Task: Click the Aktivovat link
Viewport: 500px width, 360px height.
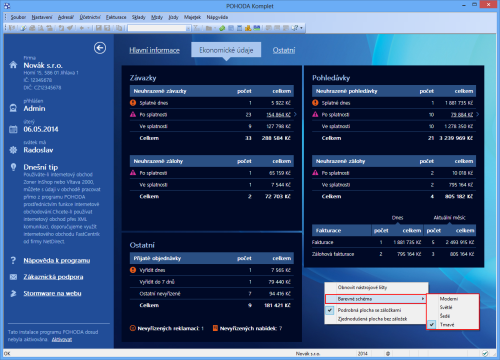Action: pos(62,339)
